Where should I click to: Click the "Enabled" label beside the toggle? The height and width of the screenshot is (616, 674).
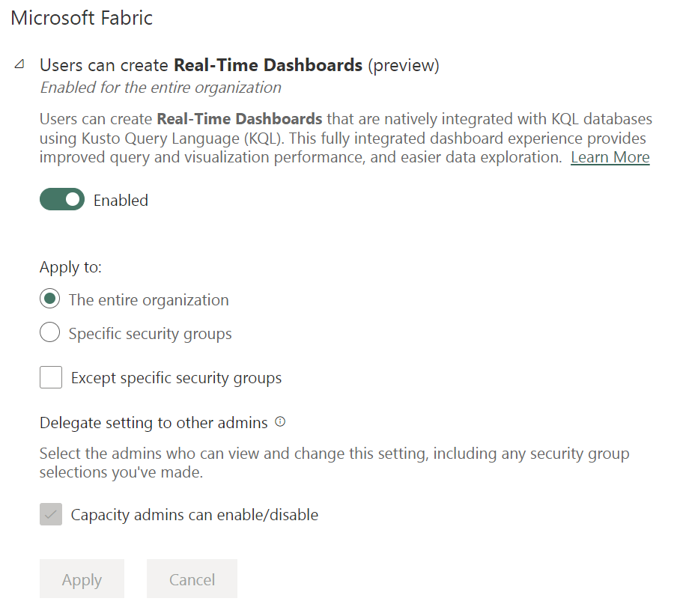pos(121,199)
